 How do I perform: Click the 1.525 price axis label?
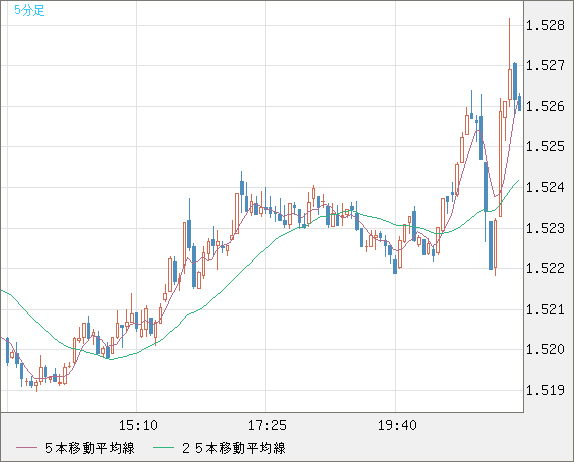click(x=545, y=146)
